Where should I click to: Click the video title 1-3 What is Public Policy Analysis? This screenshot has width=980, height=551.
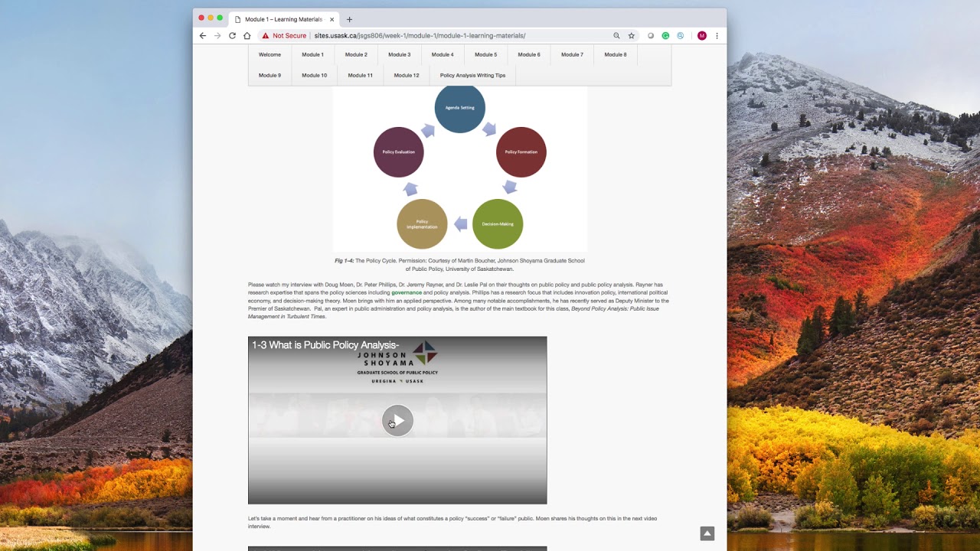tap(325, 345)
